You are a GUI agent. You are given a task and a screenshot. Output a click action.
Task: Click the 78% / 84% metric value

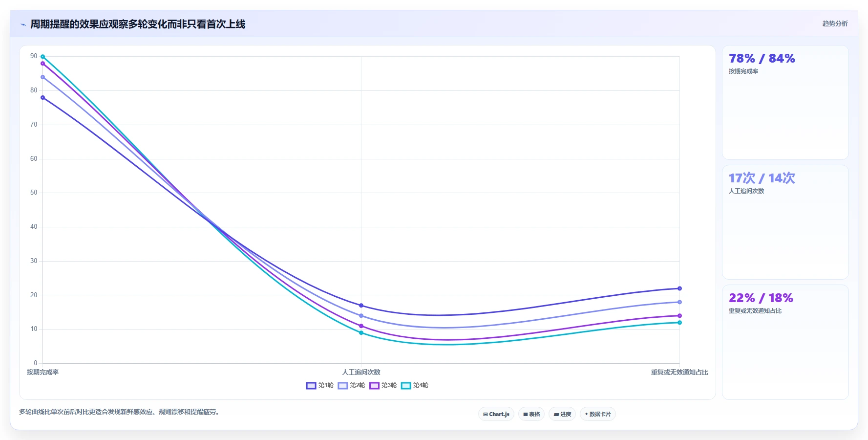pyautogui.click(x=762, y=59)
